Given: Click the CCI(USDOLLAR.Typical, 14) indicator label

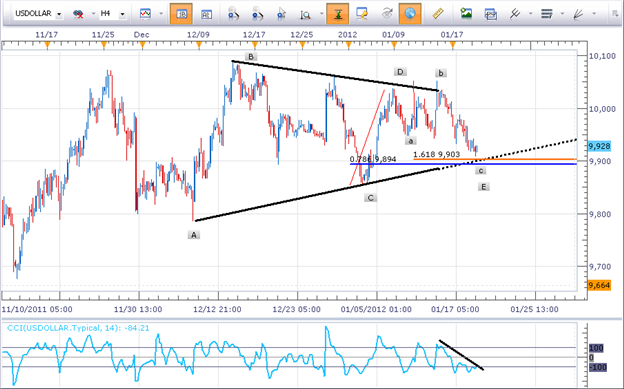Looking at the screenshot, I should [78, 328].
